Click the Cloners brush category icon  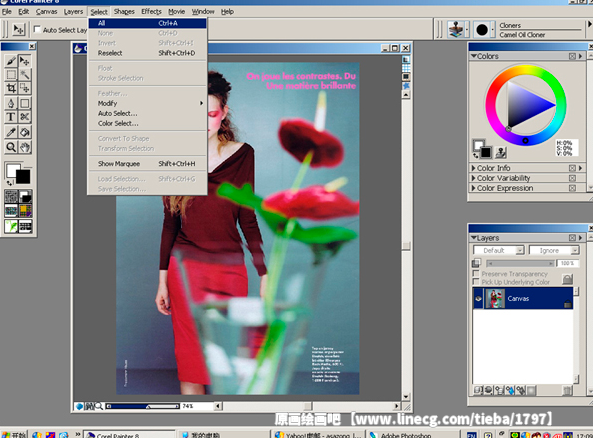tap(456, 30)
